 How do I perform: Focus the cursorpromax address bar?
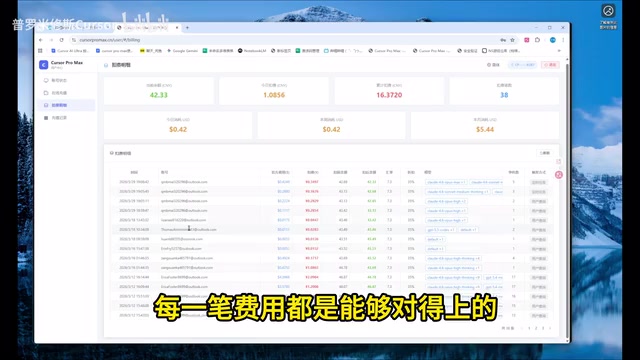click(286, 40)
